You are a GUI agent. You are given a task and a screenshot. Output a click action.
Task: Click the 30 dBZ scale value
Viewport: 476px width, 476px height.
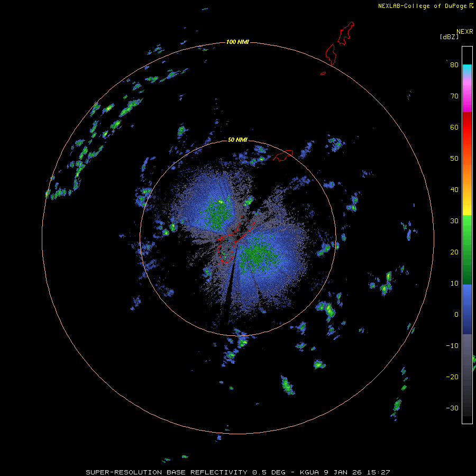454,221
